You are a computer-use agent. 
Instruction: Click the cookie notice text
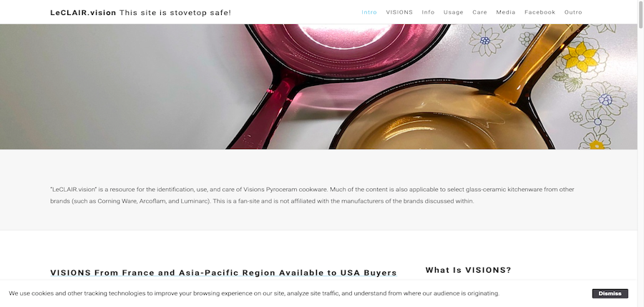254,293
